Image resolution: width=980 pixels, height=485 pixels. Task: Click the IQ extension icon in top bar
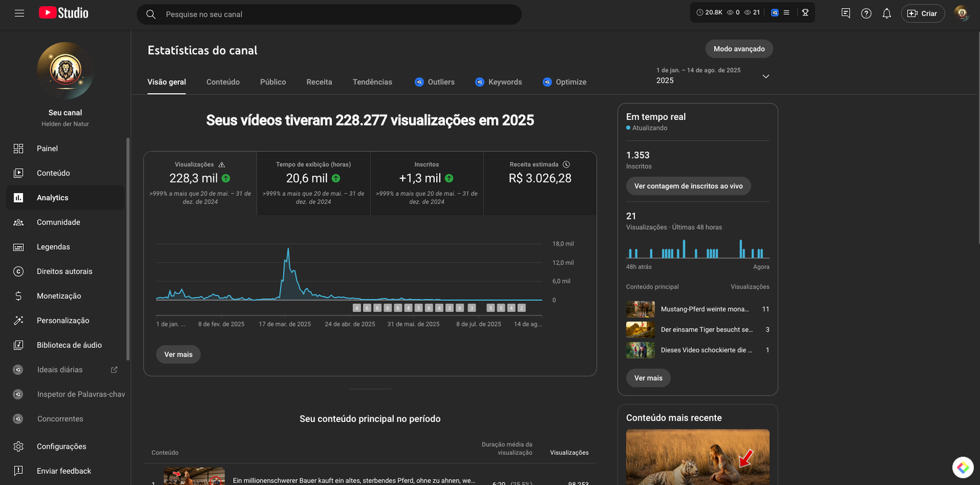click(x=775, y=12)
